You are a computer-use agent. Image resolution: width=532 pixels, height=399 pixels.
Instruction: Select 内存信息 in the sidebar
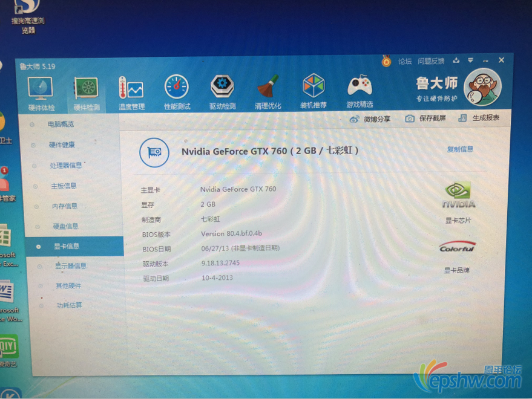tap(65, 206)
